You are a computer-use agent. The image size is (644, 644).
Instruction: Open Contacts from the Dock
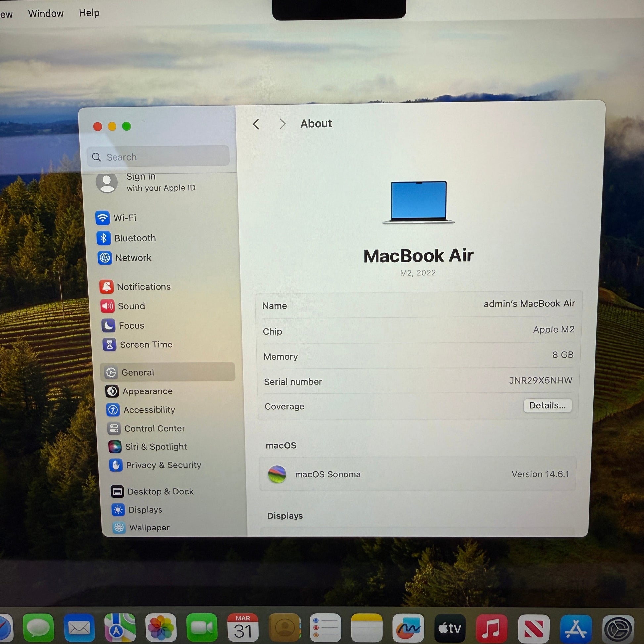[285, 628]
